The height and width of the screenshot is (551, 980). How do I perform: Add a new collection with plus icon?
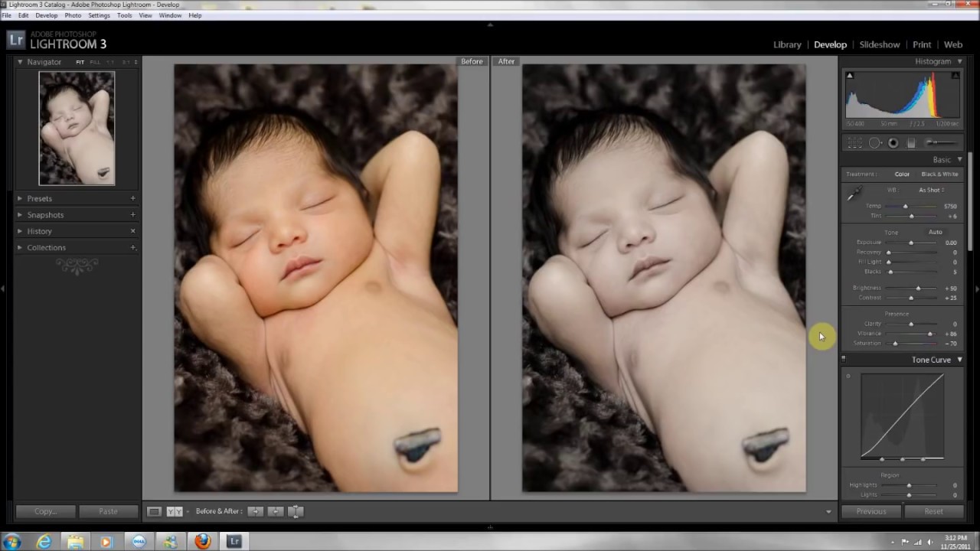click(x=132, y=247)
